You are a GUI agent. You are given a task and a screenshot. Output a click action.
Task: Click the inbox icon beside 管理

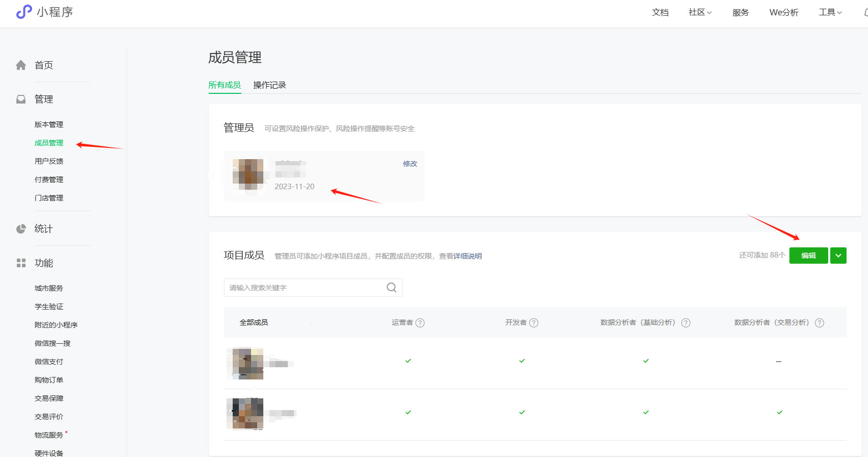[21, 99]
